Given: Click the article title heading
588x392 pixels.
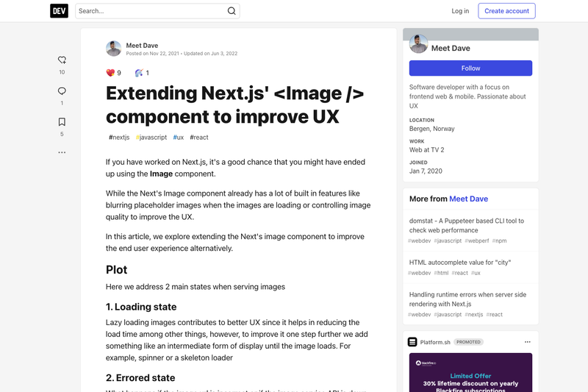Looking at the screenshot, I should pyautogui.click(x=234, y=104).
